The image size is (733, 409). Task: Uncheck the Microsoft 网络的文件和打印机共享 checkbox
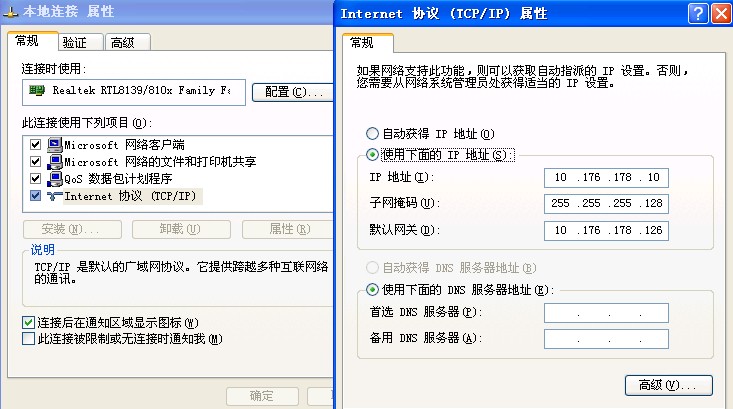(36, 161)
